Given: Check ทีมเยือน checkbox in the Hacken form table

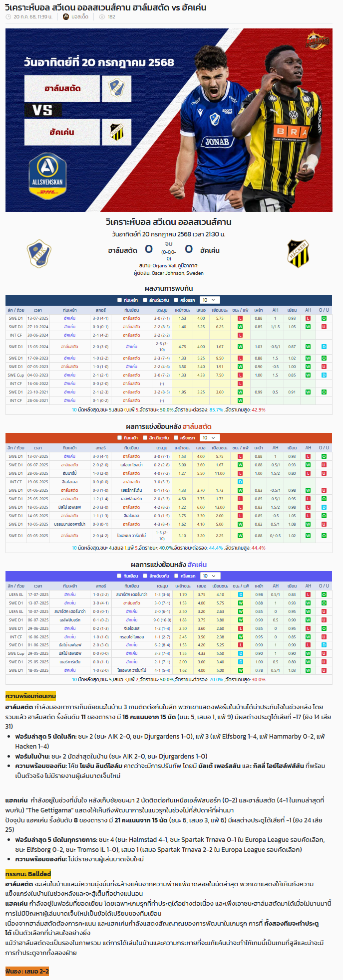Looking at the screenshot, I should [x=119, y=576].
